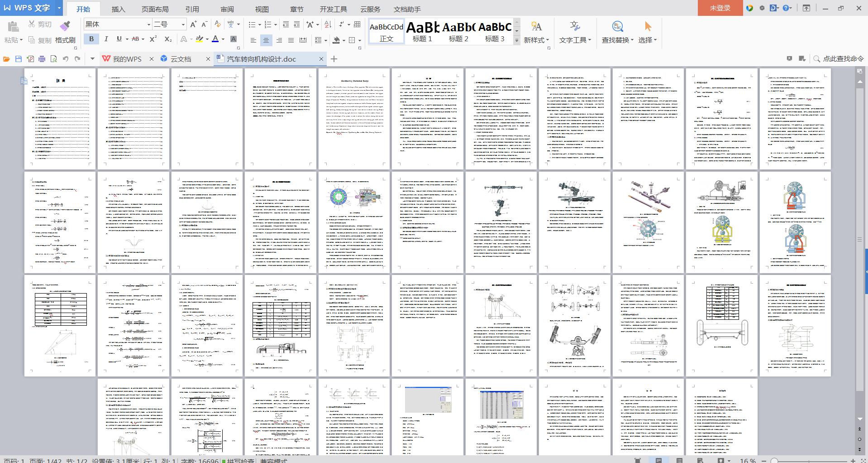Click the Paste clipboard icon

(13, 27)
